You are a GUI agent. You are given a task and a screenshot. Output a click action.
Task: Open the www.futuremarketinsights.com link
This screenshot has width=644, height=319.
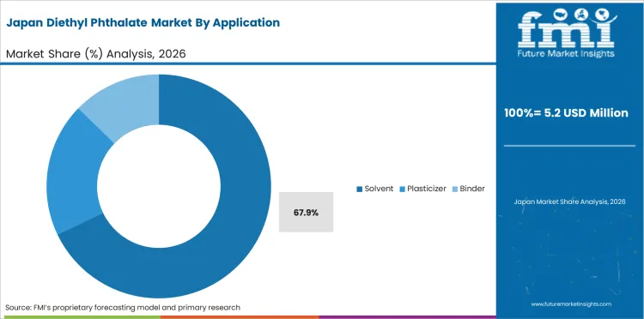571,304
